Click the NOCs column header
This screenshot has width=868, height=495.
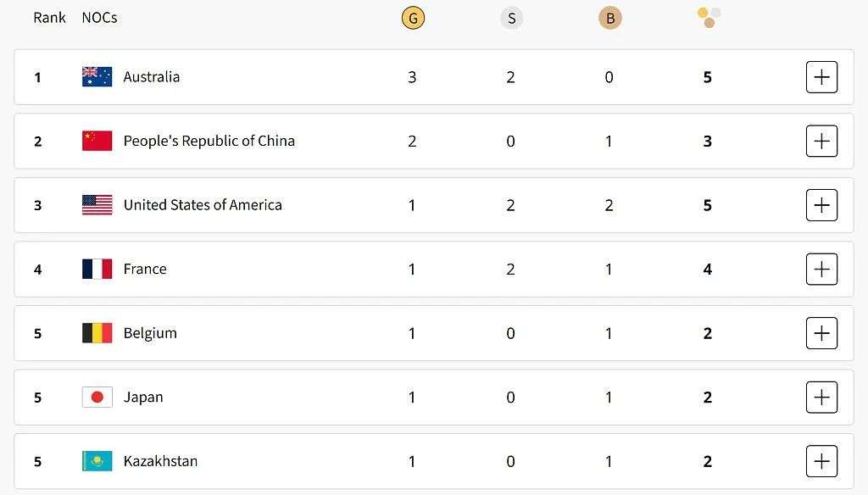coord(99,18)
